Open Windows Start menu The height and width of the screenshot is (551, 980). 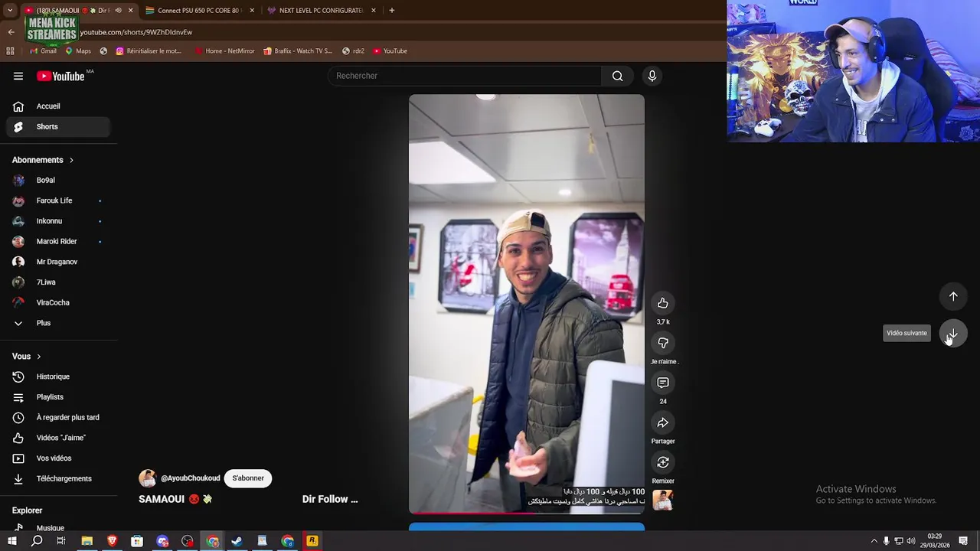point(12,541)
